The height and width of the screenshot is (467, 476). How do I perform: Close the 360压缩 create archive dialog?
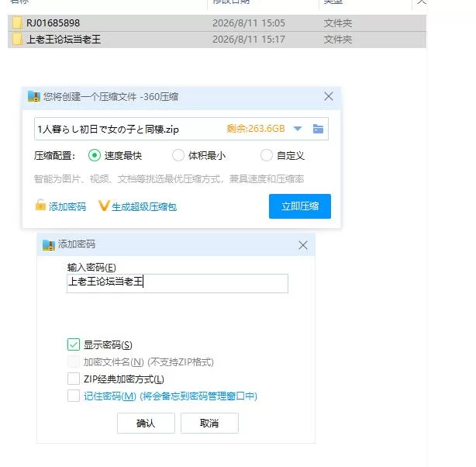[x=329, y=97]
